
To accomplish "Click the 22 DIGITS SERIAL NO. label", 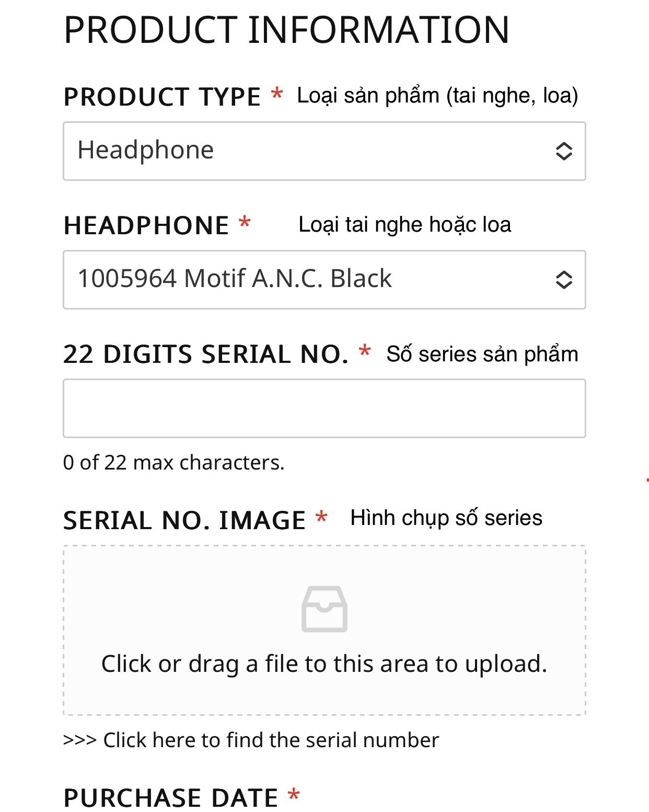I will (206, 354).
